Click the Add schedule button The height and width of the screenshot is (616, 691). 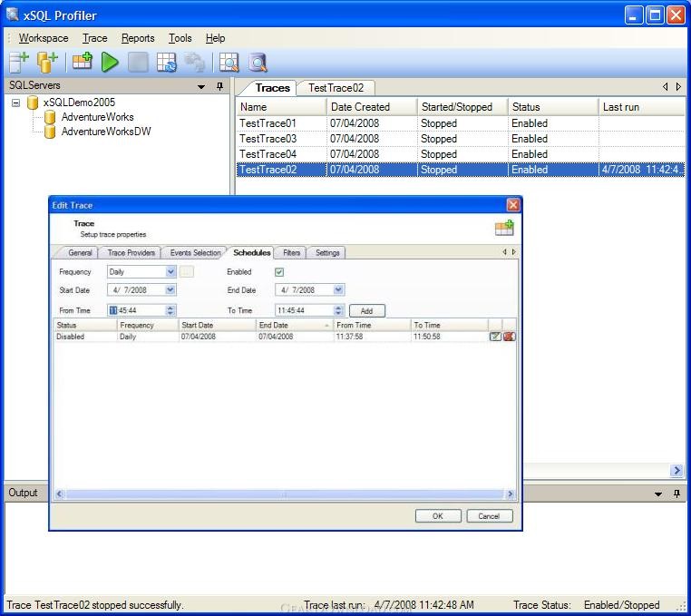click(366, 310)
